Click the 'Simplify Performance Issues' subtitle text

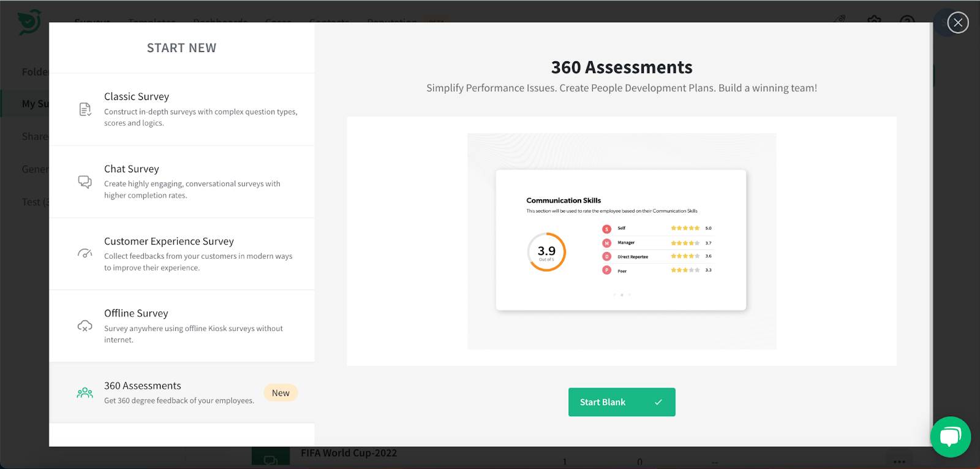coord(622,88)
